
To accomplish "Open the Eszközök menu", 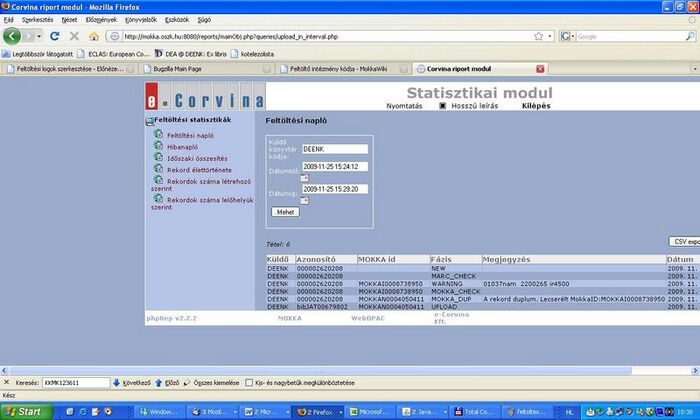I will [178, 19].
